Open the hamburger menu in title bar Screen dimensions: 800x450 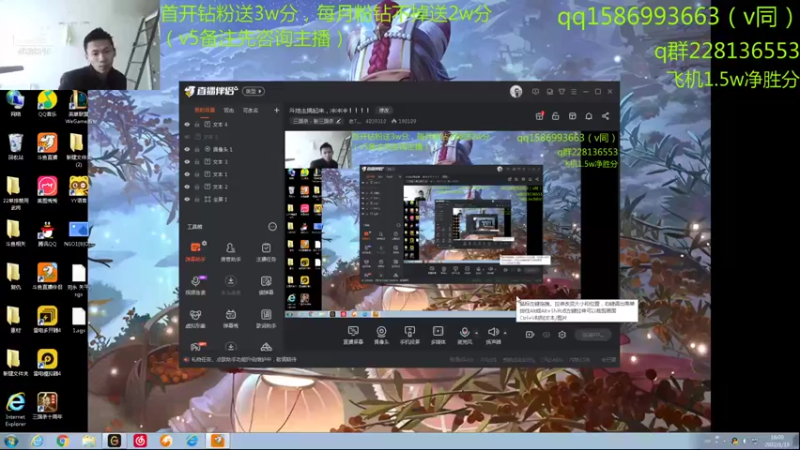[x=574, y=92]
